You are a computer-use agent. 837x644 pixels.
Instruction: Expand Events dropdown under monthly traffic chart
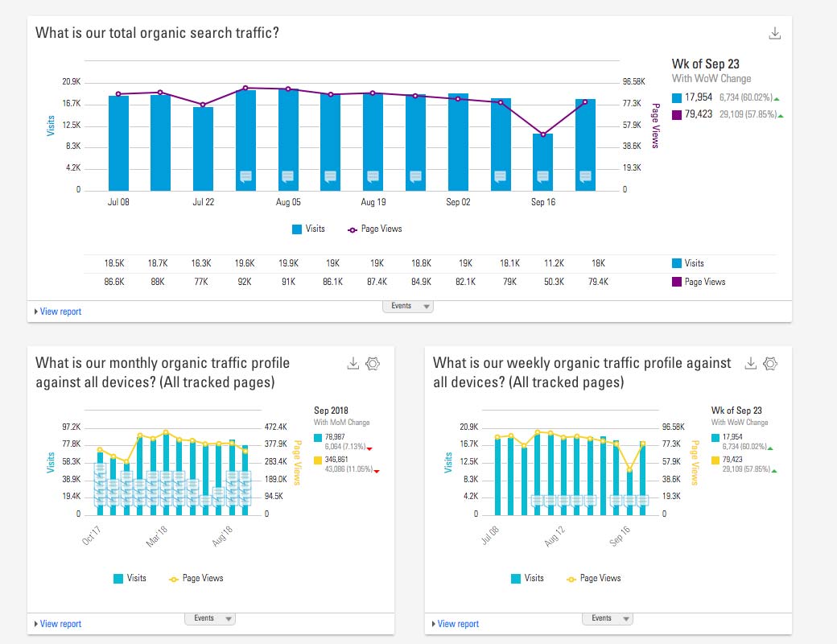tap(209, 618)
